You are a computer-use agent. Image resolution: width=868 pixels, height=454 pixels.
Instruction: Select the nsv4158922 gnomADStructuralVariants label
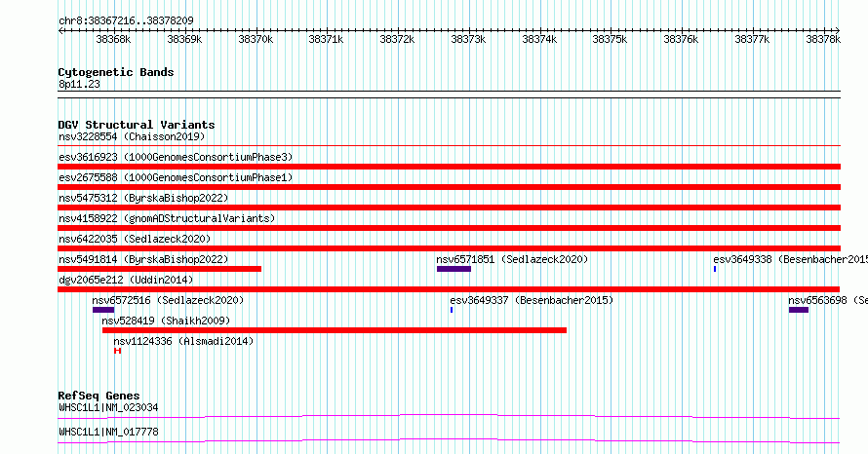(167, 218)
